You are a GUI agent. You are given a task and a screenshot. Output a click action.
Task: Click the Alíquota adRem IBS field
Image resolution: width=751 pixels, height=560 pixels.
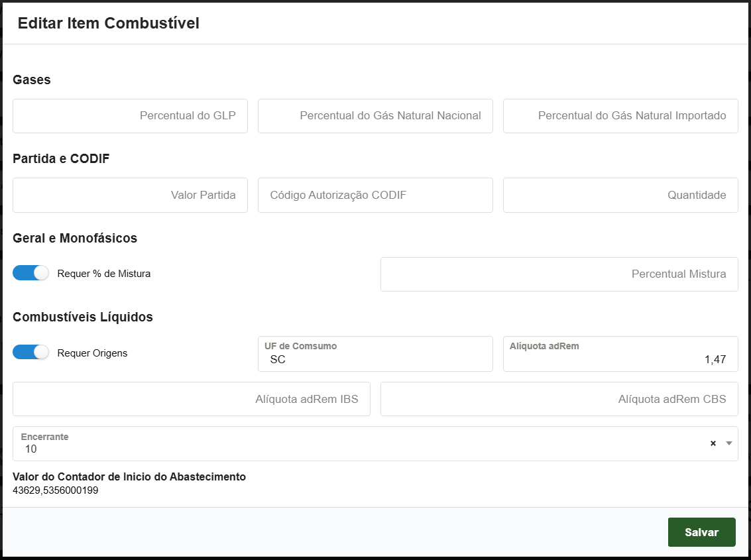192,399
